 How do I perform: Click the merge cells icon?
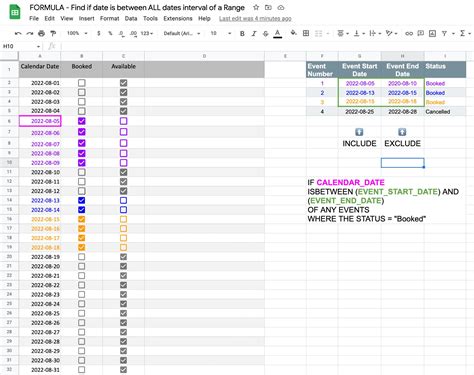[x=319, y=33]
